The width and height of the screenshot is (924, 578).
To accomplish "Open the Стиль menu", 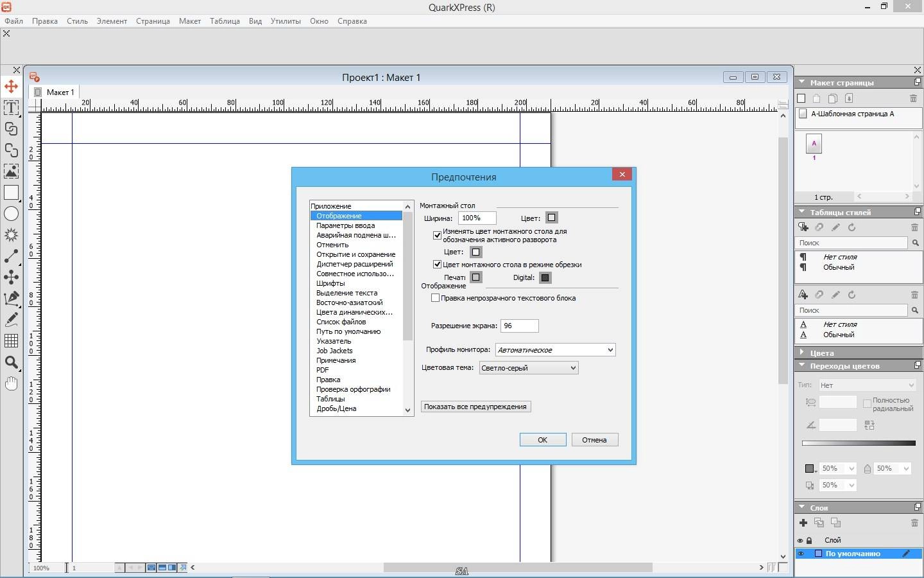I will point(77,21).
